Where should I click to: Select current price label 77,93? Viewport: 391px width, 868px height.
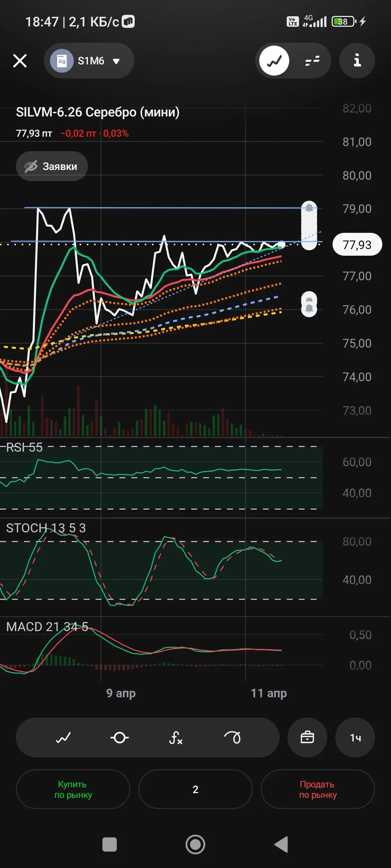[357, 245]
